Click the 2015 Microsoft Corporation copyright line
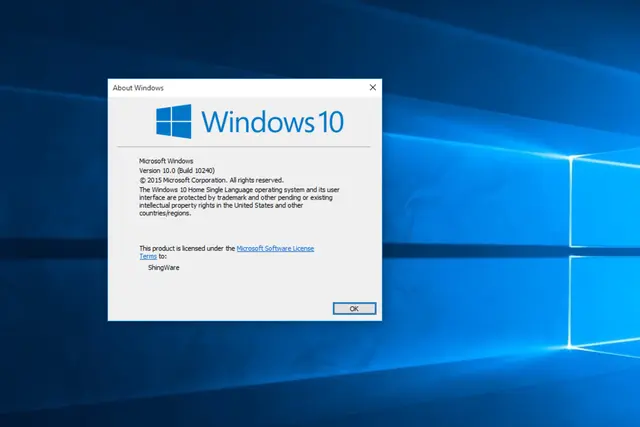 click(x=211, y=180)
